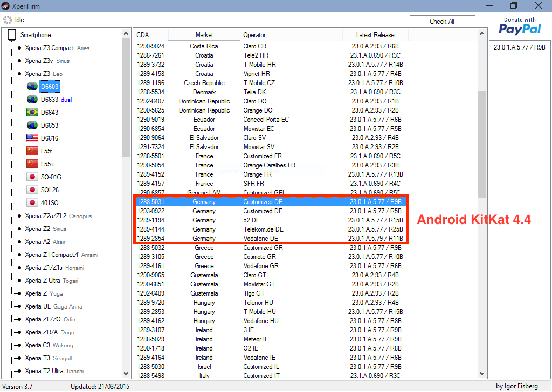552x392 pixels.
Task: Select the T-Mobile CZ row
Action: pyautogui.click(x=270, y=82)
